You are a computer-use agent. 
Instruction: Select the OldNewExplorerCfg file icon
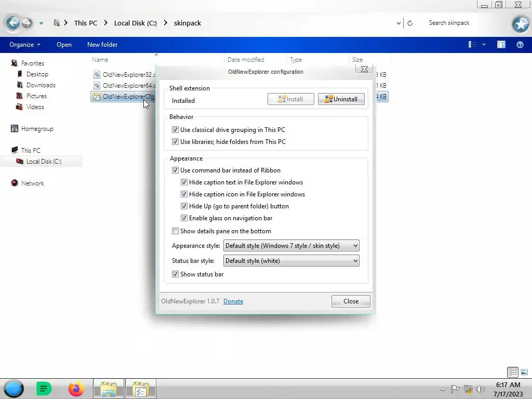97,97
